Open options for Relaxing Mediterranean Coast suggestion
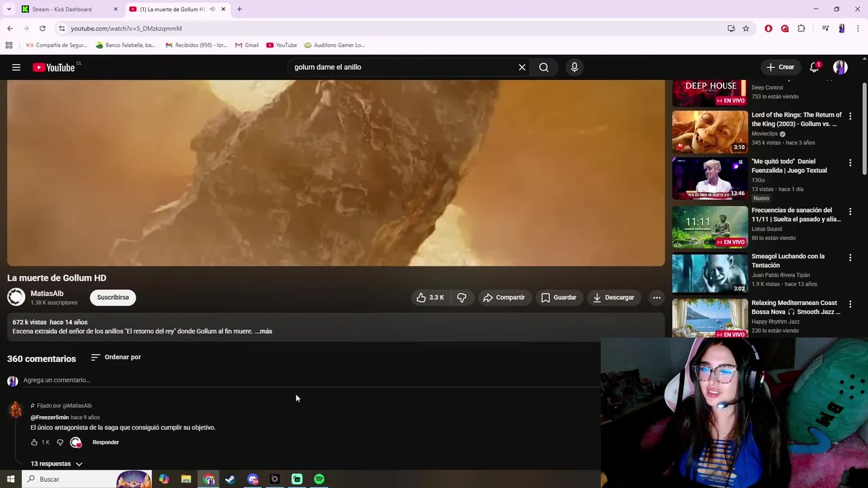 click(x=850, y=305)
